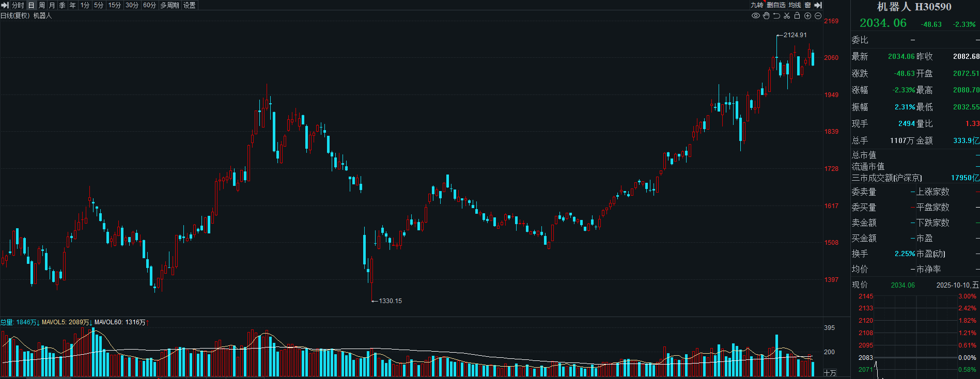This screenshot has height=379, width=980.
Task: Click the 395 volume axis label
Action: point(829,328)
